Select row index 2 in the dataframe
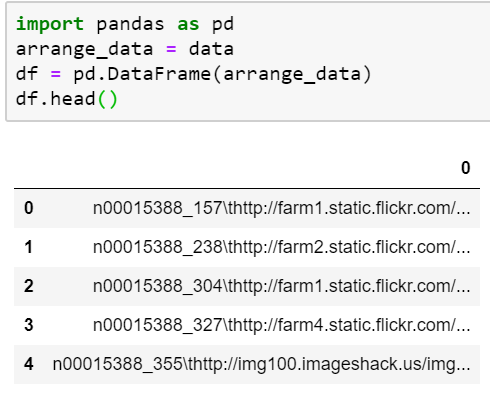Viewport: 490px width, 393px height. tap(29, 286)
